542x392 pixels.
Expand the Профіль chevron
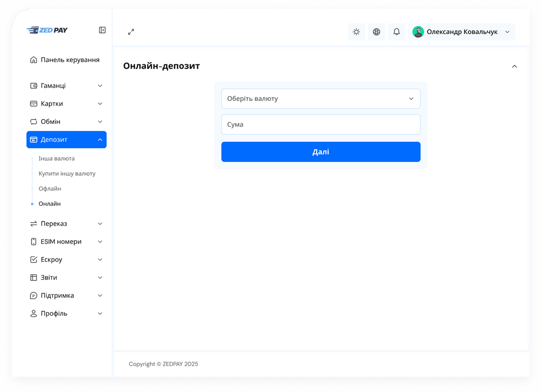100,314
